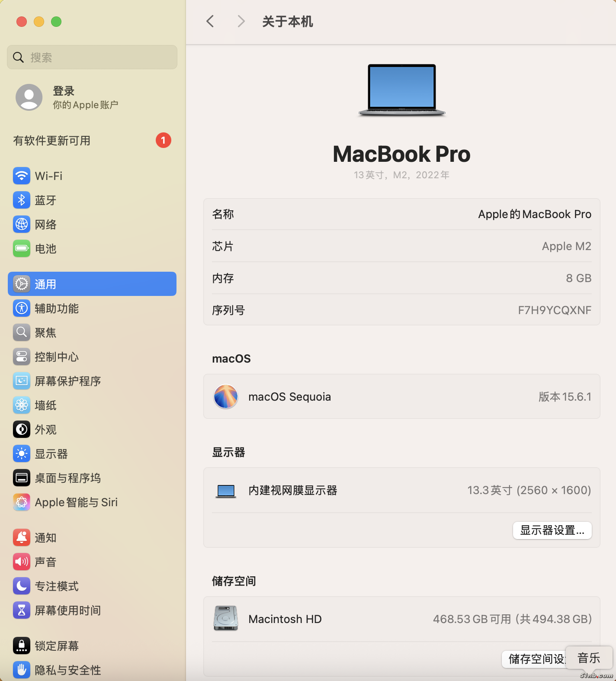
Task: Click serial number F7H9YCQXNF
Action: [555, 310]
